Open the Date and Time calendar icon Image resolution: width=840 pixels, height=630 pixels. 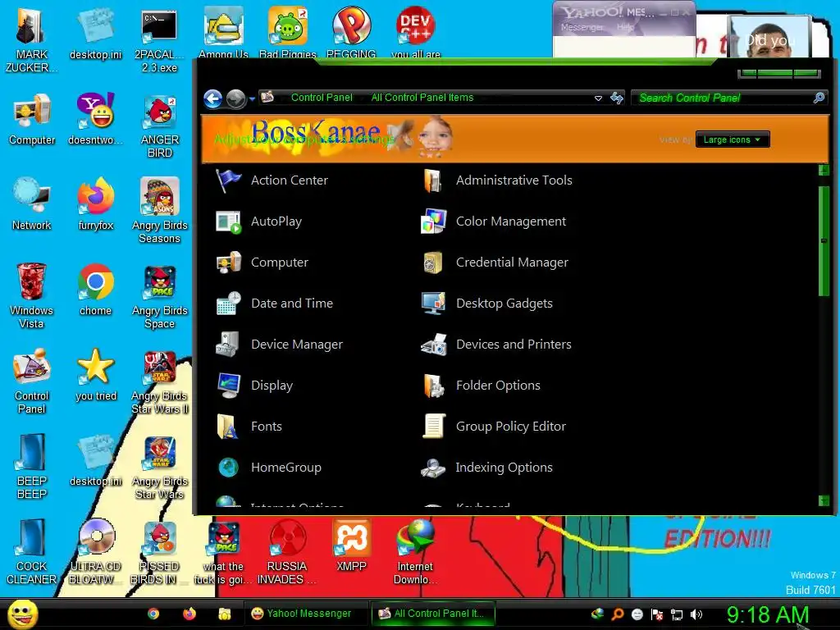[x=228, y=304]
